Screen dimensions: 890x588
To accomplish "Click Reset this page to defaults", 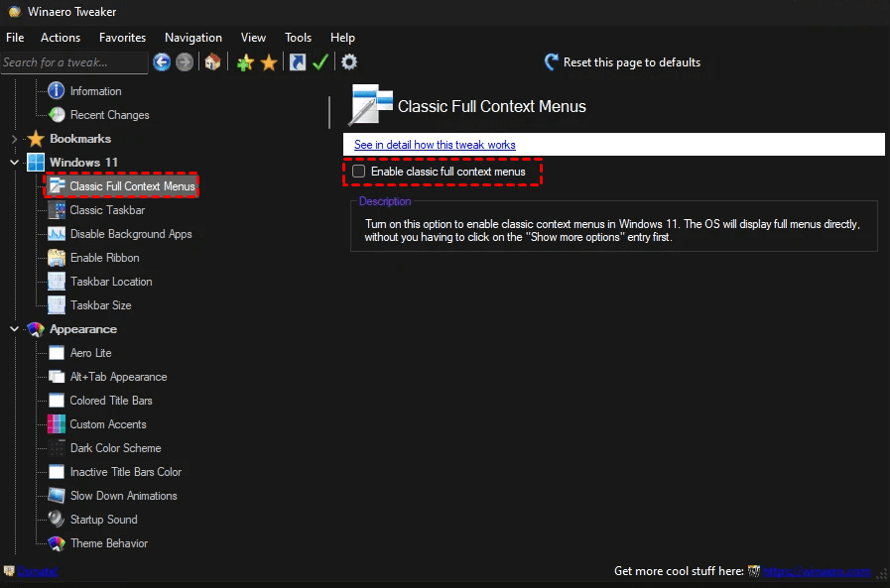I will click(x=623, y=62).
